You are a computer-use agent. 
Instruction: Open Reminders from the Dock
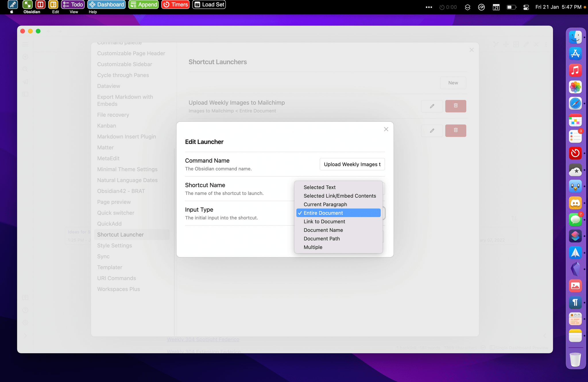click(x=575, y=137)
